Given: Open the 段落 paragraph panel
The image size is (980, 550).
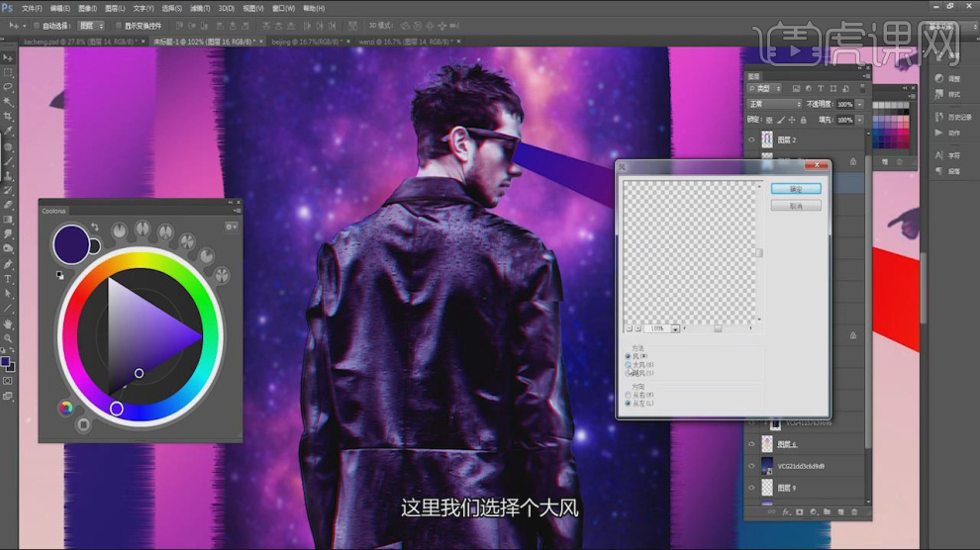Looking at the screenshot, I should (947, 170).
